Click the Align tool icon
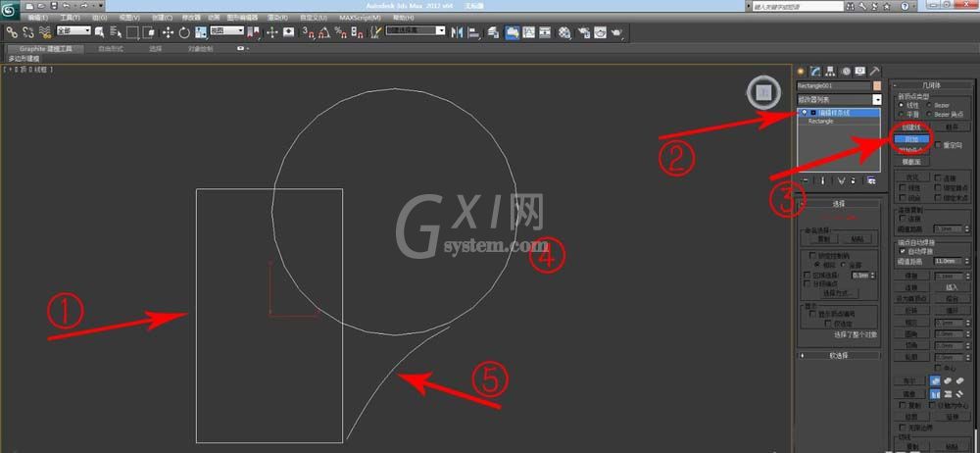Screen dimensions: 980x453 474,32
